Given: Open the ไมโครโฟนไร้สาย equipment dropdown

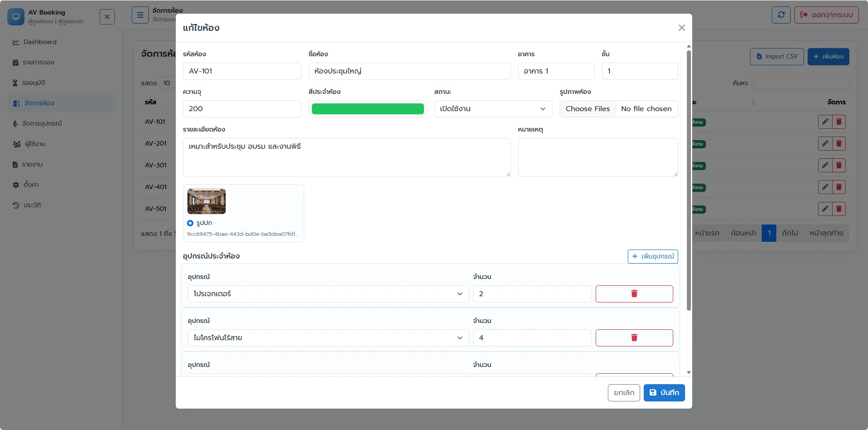Looking at the screenshot, I should click(x=328, y=338).
